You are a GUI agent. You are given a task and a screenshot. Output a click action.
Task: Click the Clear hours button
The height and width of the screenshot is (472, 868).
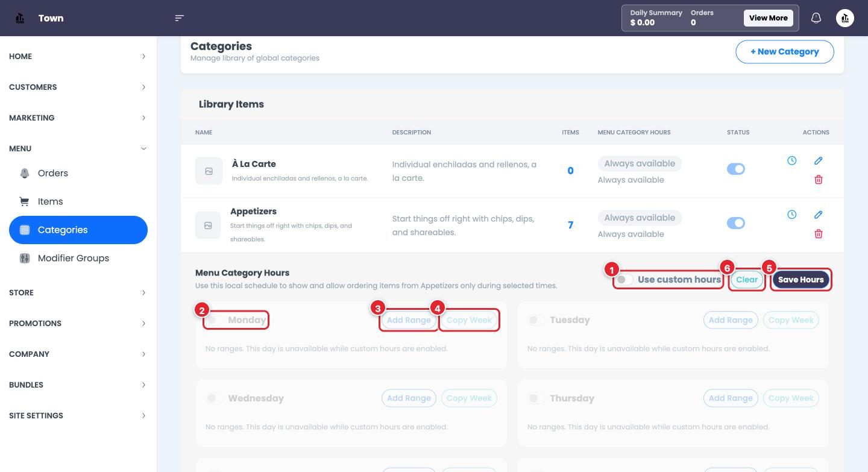747,280
